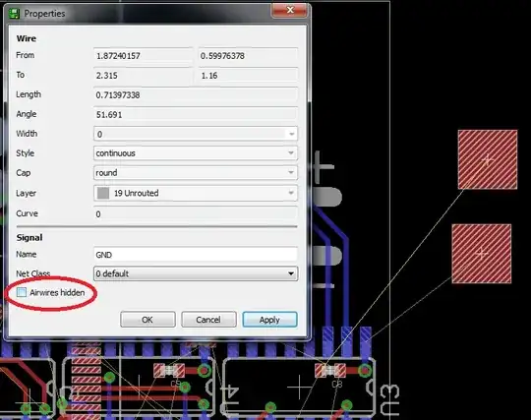Screen dimensions: 531x420
Task: Click the Length value field
Action: 196,94
